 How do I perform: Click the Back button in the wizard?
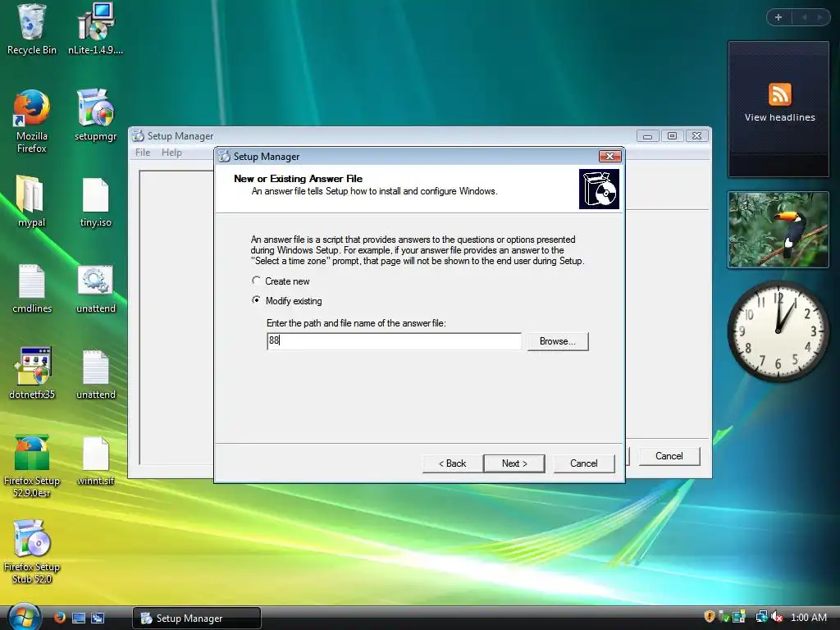pyautogui.click(x=452, y=463)
